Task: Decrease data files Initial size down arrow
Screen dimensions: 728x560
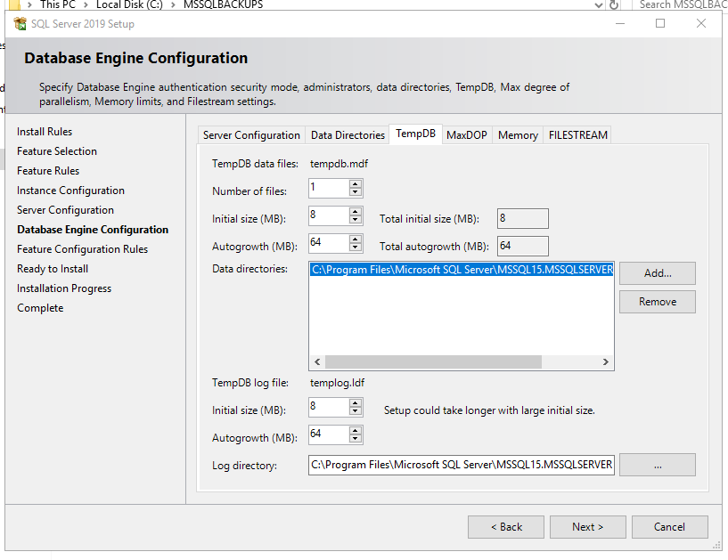Action: [356, 220]
